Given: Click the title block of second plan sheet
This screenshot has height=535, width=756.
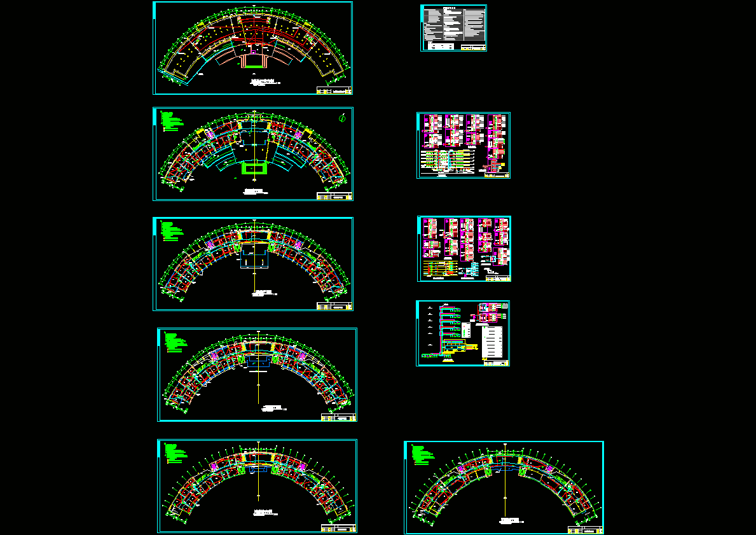Looking at the screenshot, I should coord(334,196).
